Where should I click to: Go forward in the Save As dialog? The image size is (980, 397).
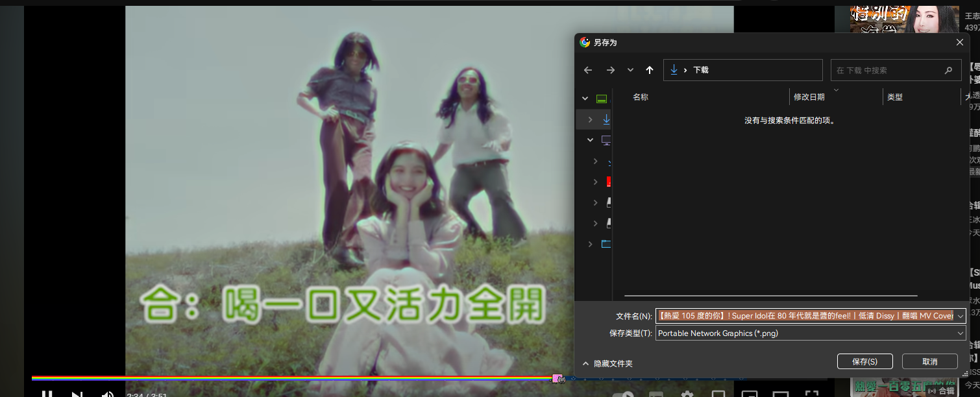(610, 70)
